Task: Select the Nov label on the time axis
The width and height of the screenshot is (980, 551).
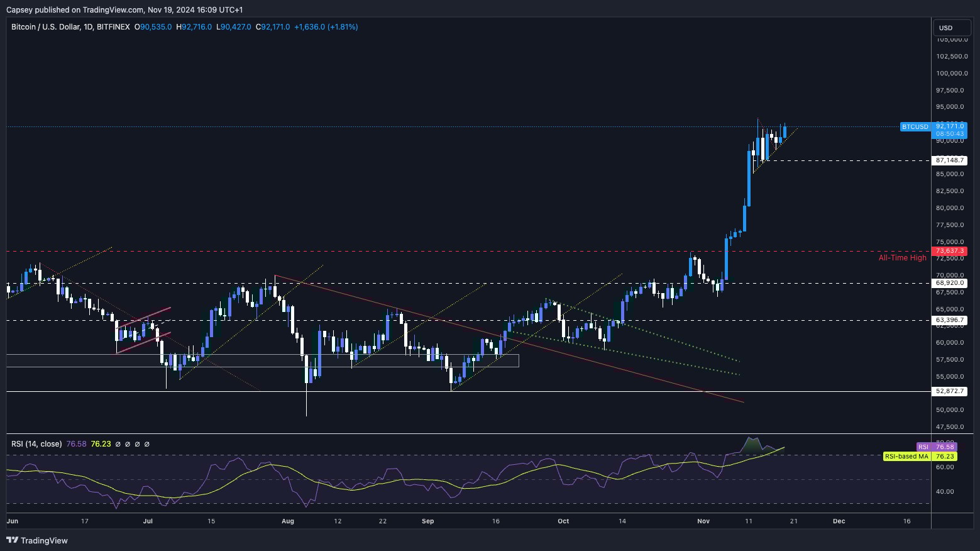Action: coord(703,521)
